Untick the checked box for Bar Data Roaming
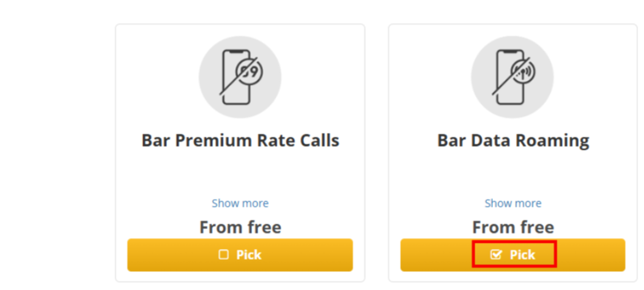The image size is (644, 290). click(496, 255)
